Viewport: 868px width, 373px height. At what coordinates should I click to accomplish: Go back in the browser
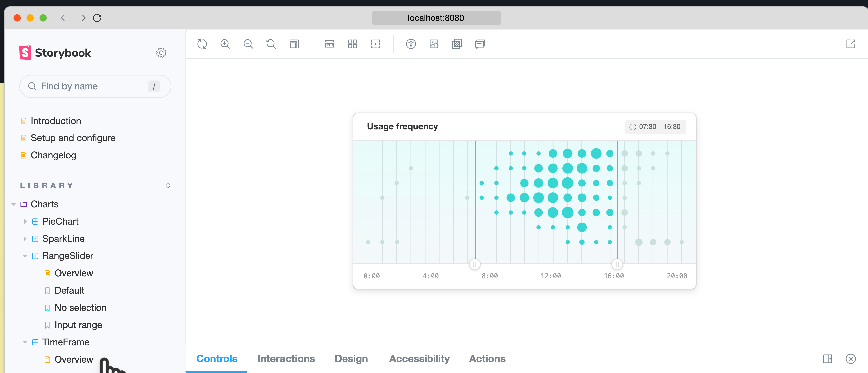point(65,18)
